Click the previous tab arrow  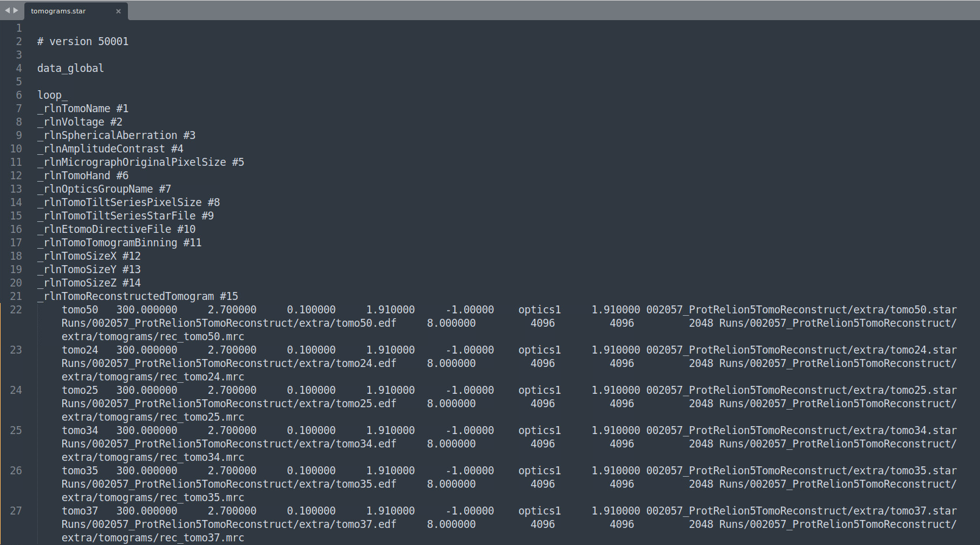coord(7,10)
